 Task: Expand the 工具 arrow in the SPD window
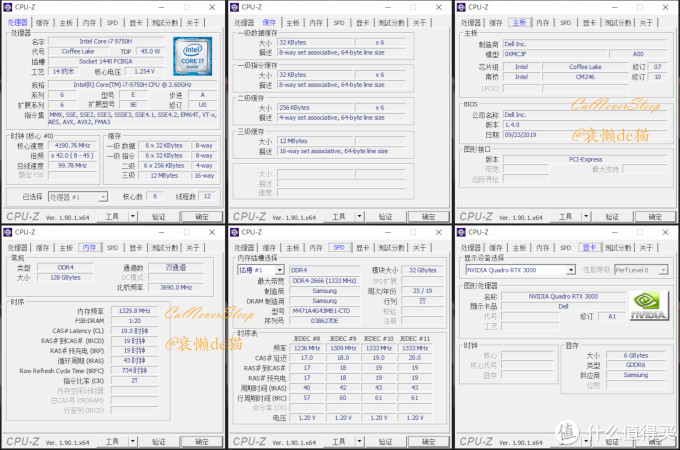click(360, 441)
